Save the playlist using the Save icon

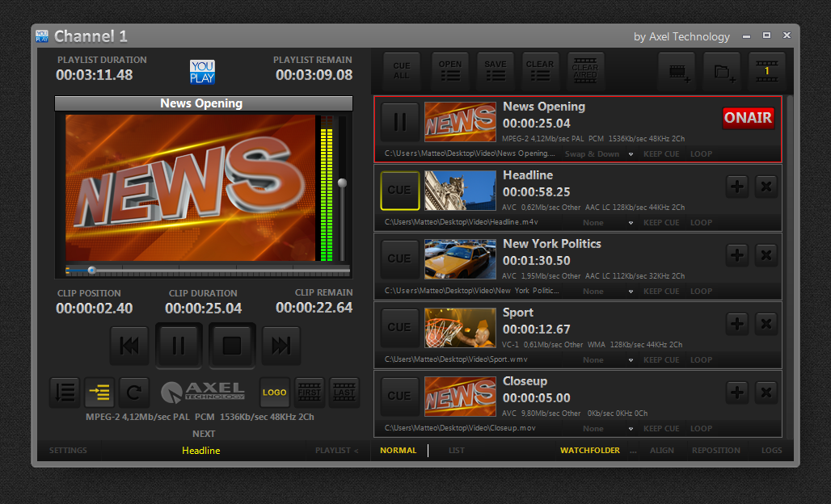(x=496, y=71)
